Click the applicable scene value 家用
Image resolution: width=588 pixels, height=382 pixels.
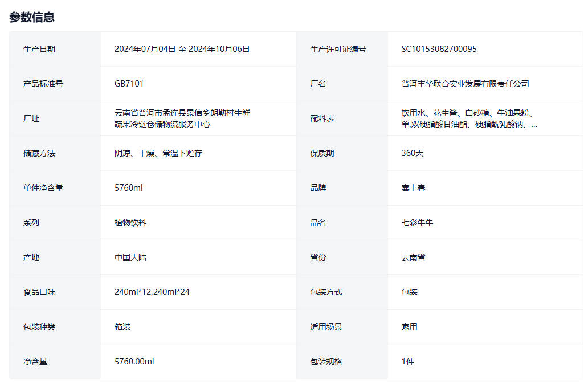(409, 327)
